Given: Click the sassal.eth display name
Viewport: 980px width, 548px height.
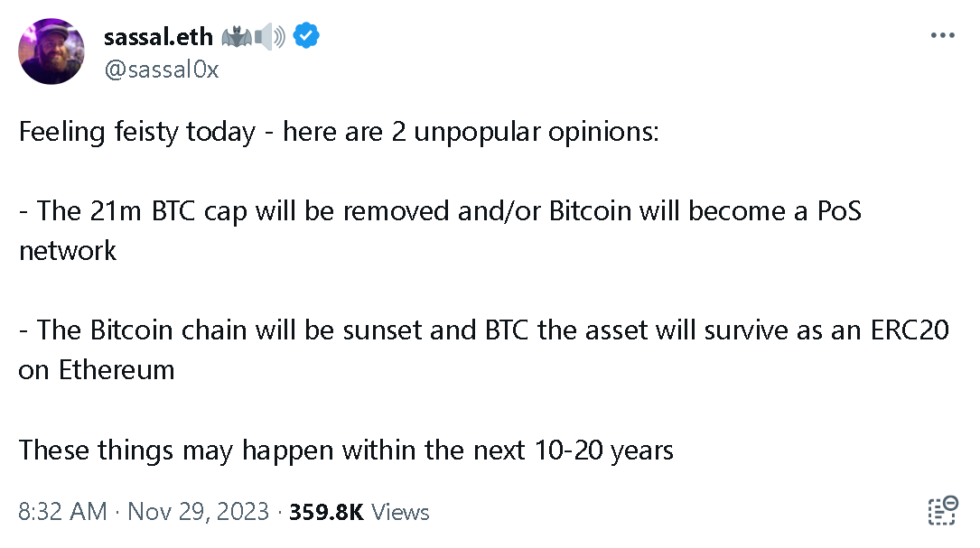Looking at the screenshot, I should [x=158, y=37].
